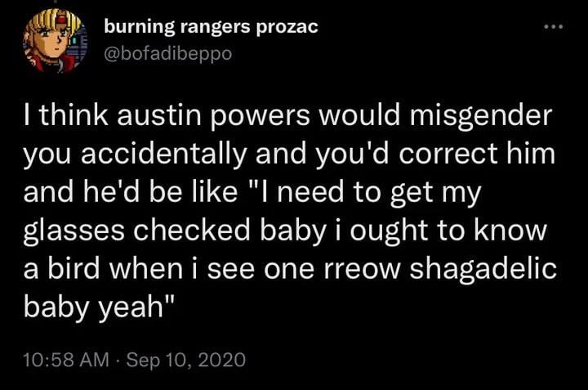
Task: Click the word 'know' in tweet
Action: [x=510, y=231]
